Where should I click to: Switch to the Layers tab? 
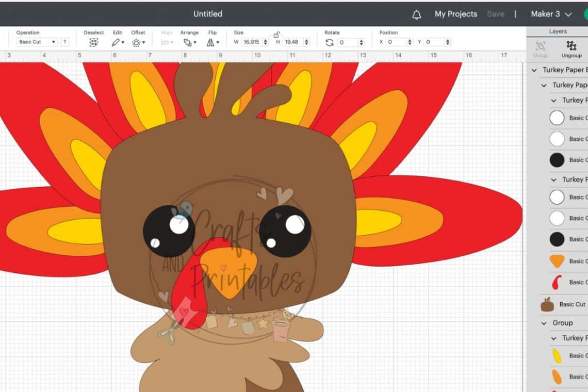(558, 31)
